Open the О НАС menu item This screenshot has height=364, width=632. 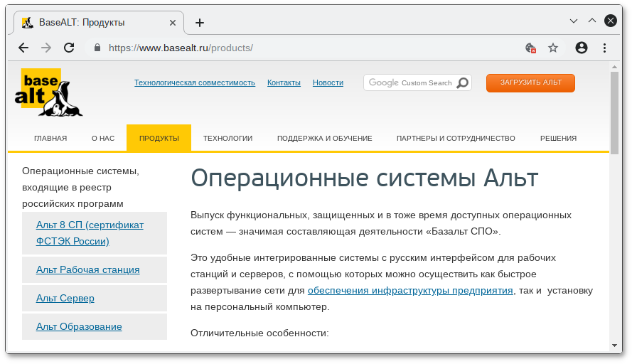coord(103,138)
